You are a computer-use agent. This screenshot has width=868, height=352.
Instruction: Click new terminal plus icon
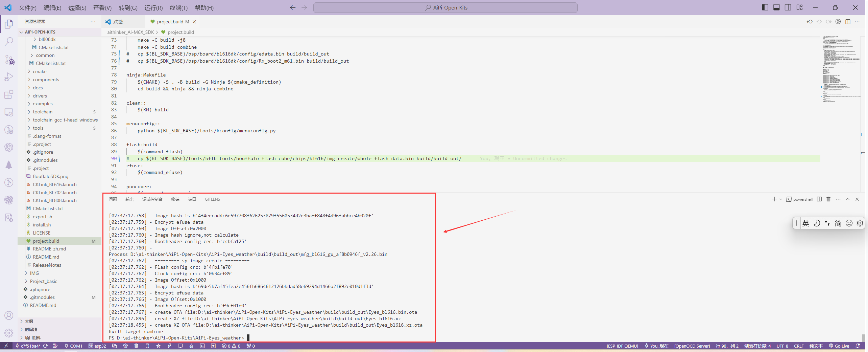pos(774,199)
